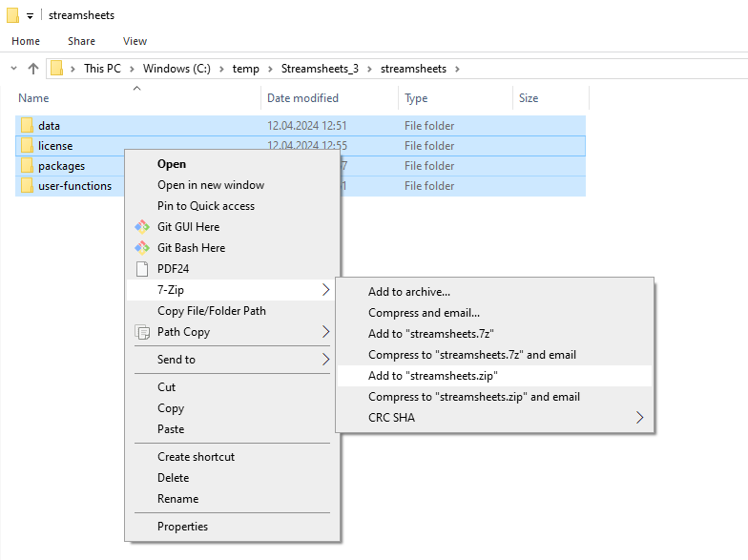
Task: Select Add to "streamsheets.zip"
Action: coord(433,376)
